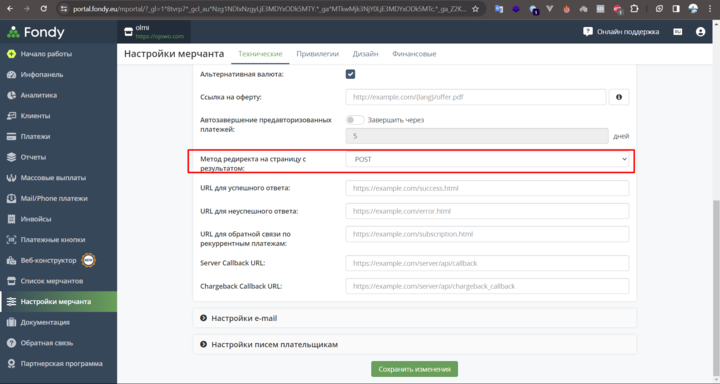Viewport: 720px width, 384px height.
Task: Click the URL для успешного ответа field
Action: pos(487,188)
